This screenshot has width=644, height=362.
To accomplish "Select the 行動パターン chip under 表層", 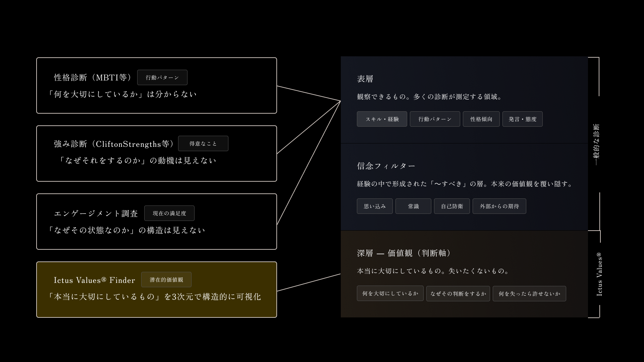I will [x=435, y=119].
